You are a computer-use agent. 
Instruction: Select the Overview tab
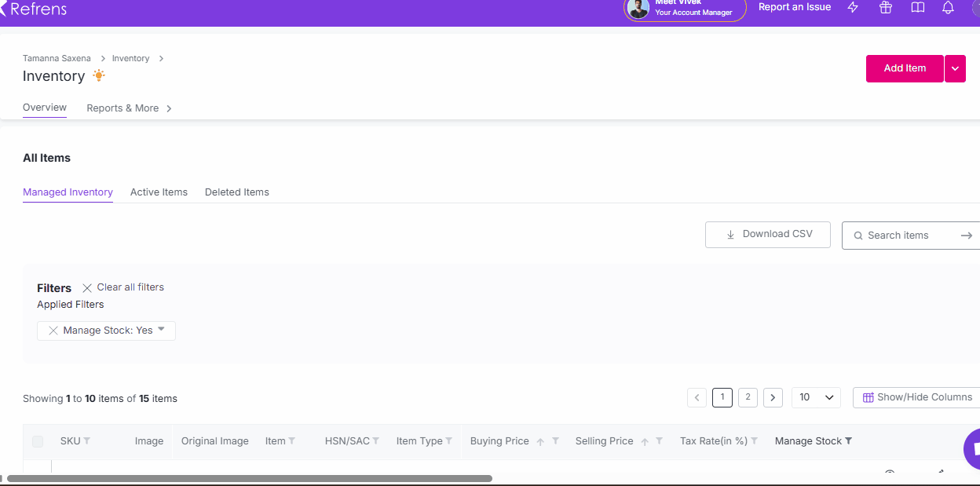(45, 108)
